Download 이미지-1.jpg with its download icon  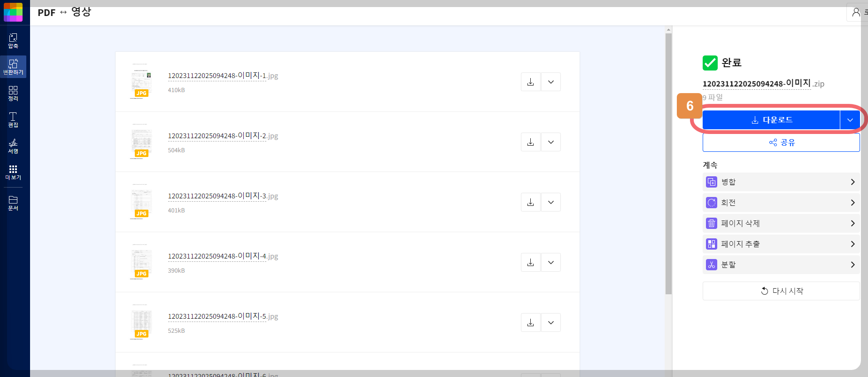(x=530, y=82)
